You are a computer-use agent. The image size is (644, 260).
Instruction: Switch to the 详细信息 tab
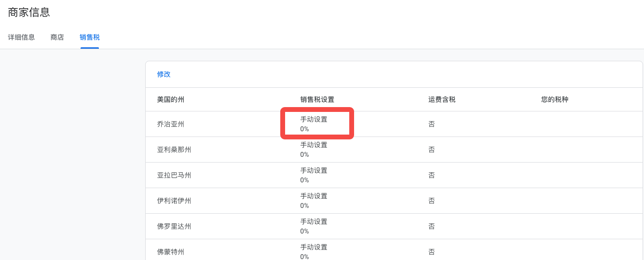click(21, 37)
